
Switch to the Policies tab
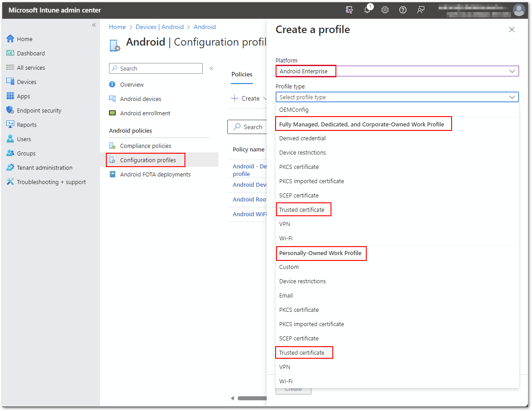(x=242, y=74)
